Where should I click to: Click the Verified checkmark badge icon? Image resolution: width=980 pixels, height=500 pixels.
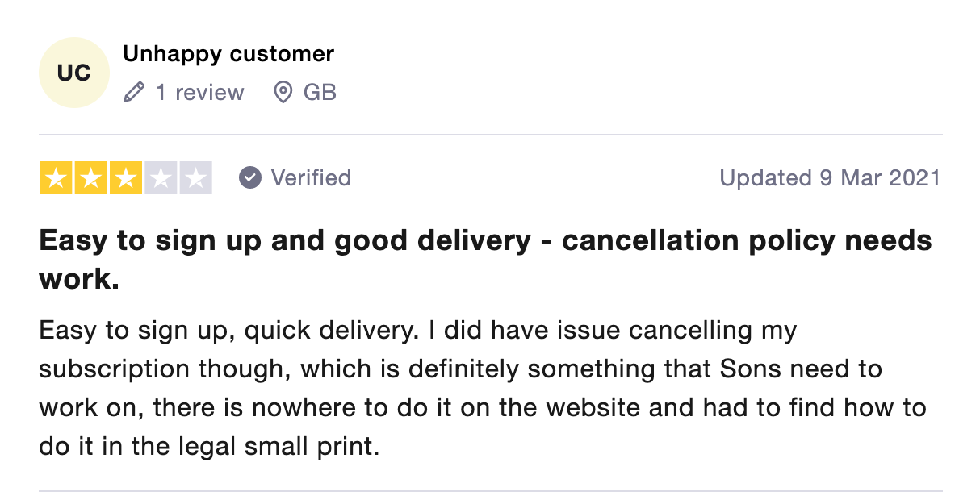click(x=250, y=177)
